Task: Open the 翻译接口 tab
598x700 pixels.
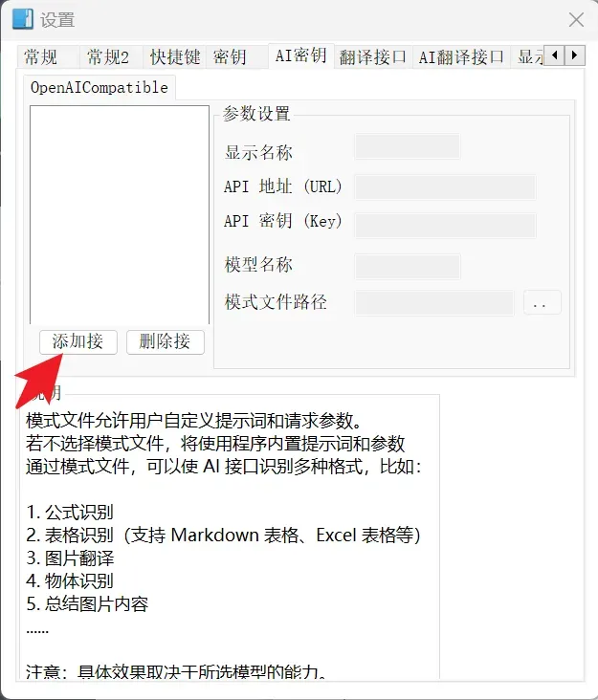Action: (x=373, y=57)
